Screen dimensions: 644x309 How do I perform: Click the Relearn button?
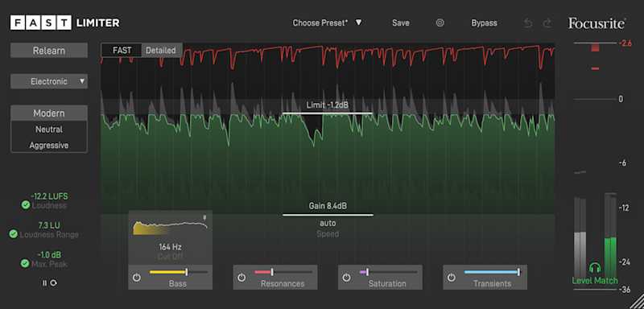click(49, 51)
